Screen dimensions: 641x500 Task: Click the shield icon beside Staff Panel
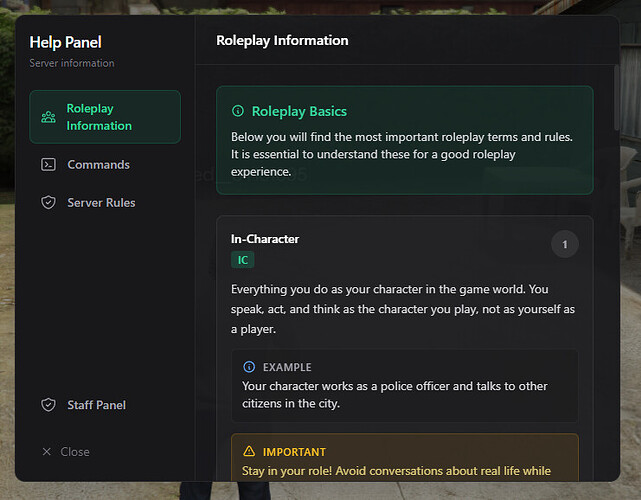coord(48,405)
